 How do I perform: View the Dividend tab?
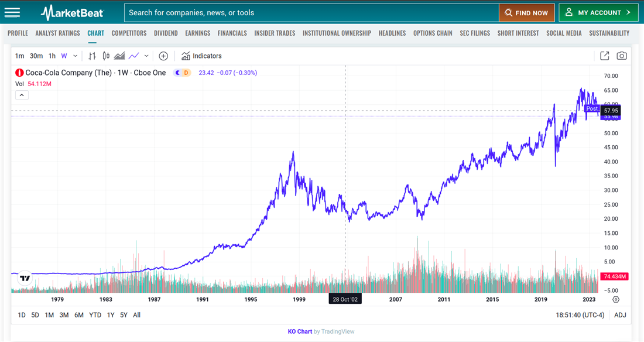click(166, 33)
